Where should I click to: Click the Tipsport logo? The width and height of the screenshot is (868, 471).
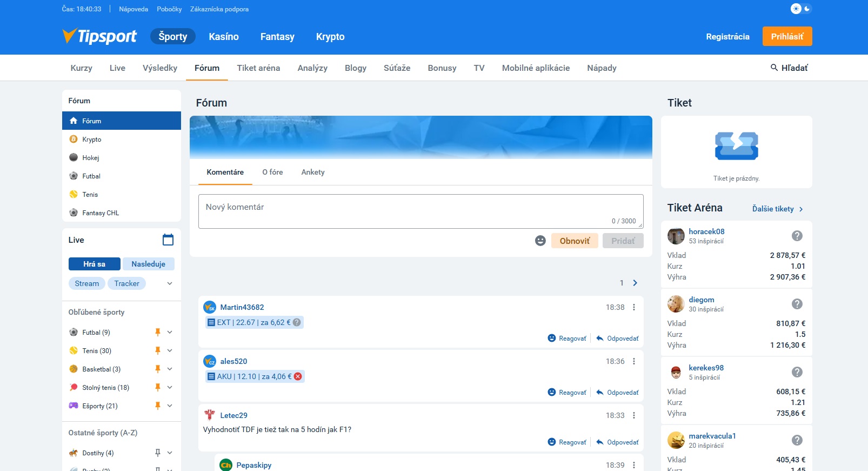[x=99, y=36]
